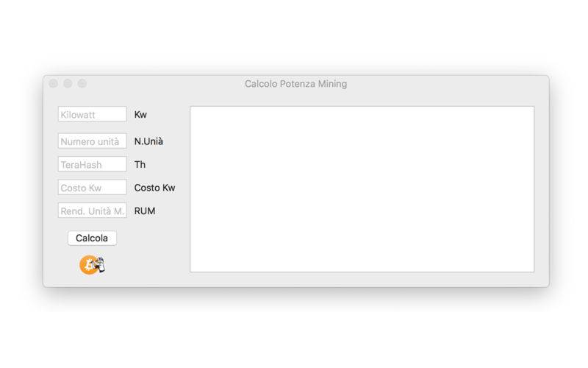Zoom the window using the third title button

pyautogui.click(x=82, y=83)
